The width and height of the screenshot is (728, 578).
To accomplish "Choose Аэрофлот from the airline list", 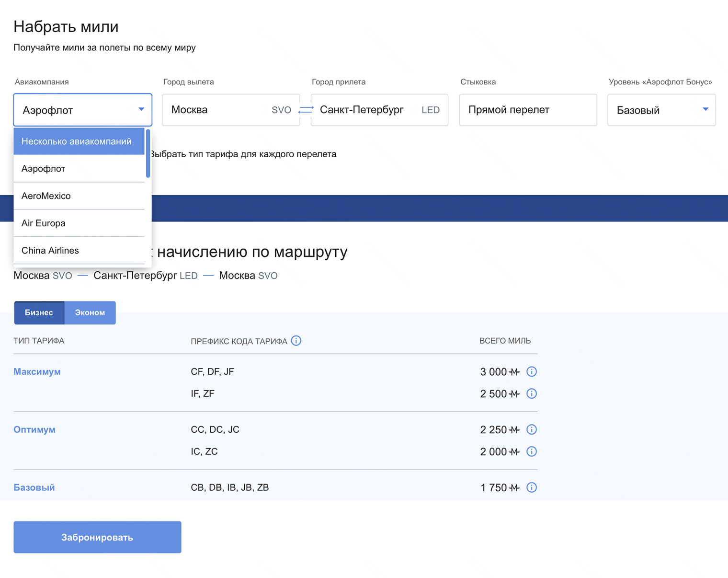I will (x=79, y=169).
